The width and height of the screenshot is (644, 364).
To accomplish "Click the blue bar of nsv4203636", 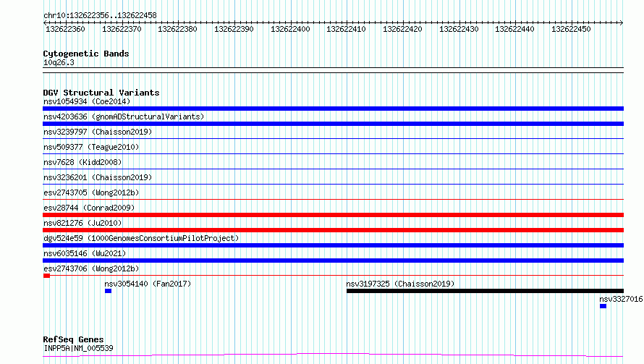I will click(333, 124).
